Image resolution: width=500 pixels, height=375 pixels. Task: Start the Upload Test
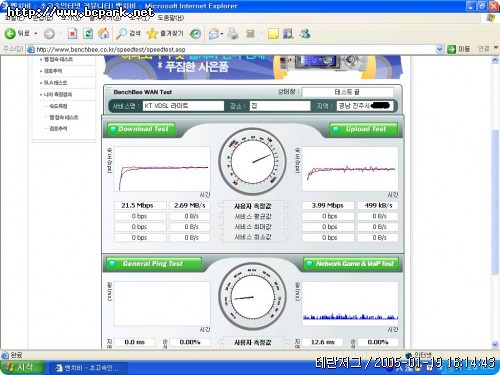point(364,129)
